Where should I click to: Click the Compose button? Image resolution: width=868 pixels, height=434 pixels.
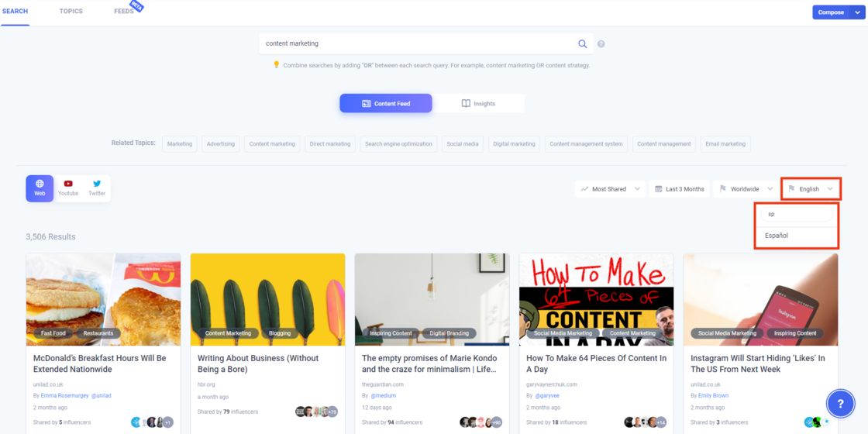[831, 12]
